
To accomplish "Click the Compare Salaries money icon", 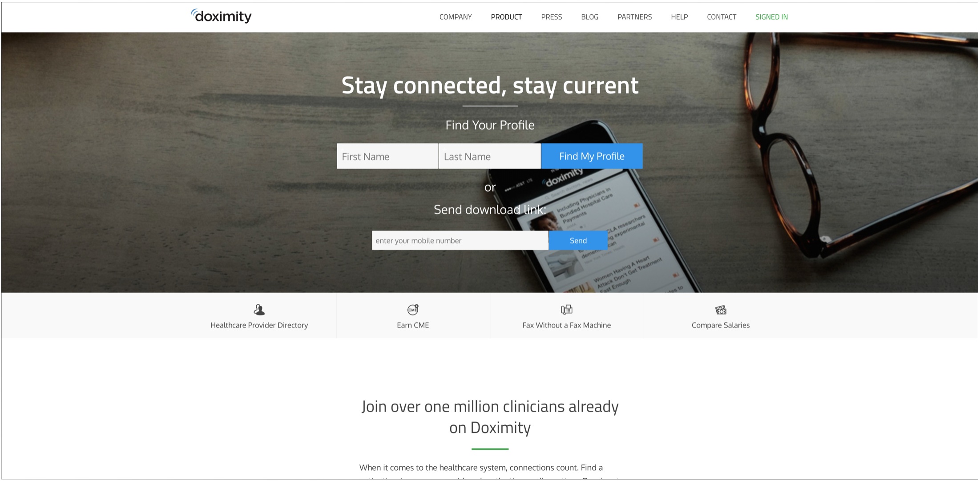I will point(721,309).
